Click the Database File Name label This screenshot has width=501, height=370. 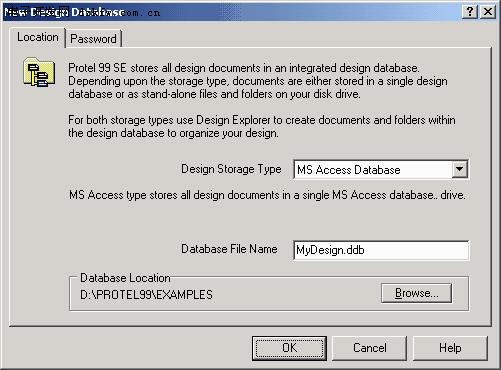pyautogui.click(x=229, y=249)
